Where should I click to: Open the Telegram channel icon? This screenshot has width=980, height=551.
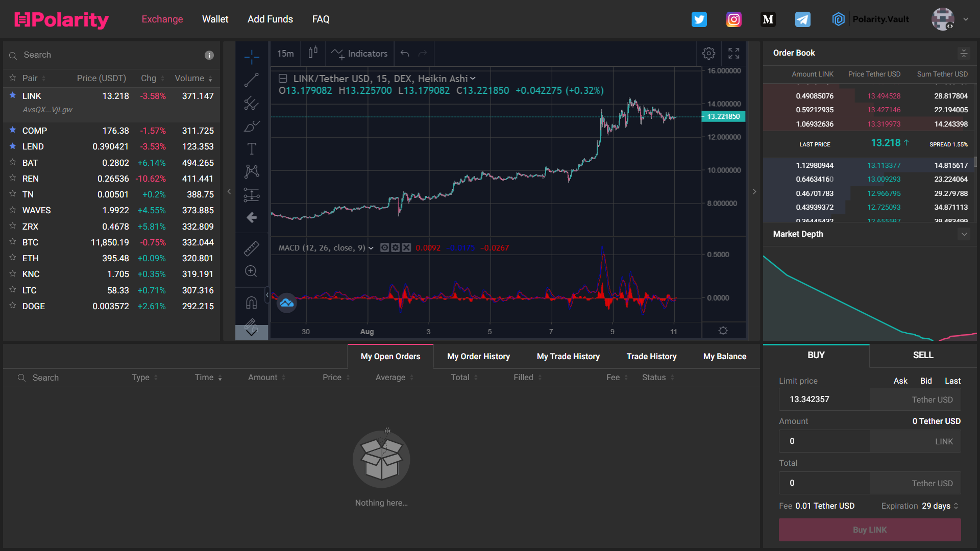click(802, 19)
